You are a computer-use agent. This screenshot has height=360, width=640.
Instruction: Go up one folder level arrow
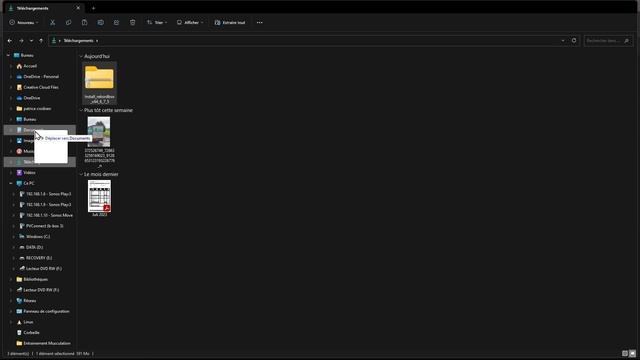(41, 41)
